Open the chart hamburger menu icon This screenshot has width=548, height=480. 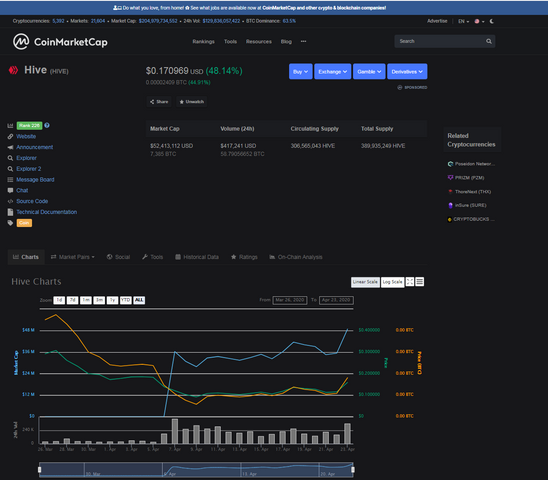click(x=420, y=282)
